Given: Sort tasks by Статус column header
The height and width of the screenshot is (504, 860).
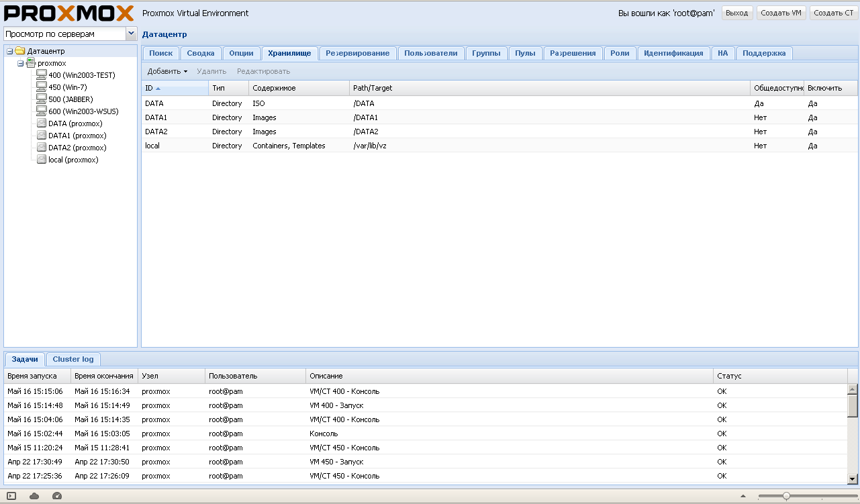Looking at the screenshot, I should [780, 376].
